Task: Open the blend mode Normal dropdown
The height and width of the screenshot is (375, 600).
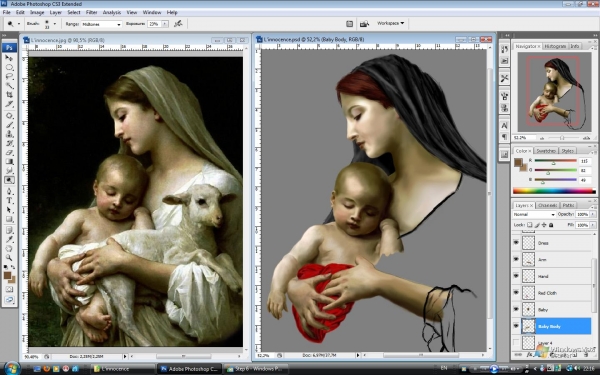Action: [534, 214]
